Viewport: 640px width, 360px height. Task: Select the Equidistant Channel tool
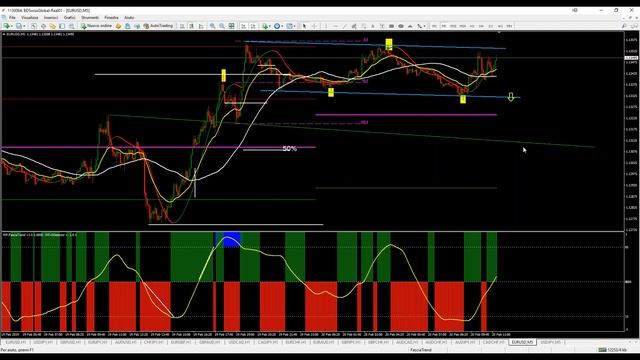354,26
